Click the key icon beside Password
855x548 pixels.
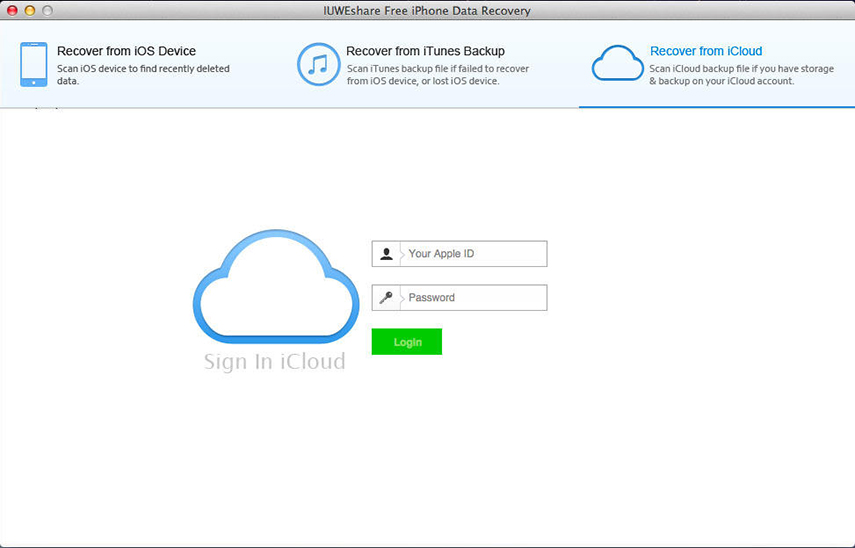[x=386, y=298]
